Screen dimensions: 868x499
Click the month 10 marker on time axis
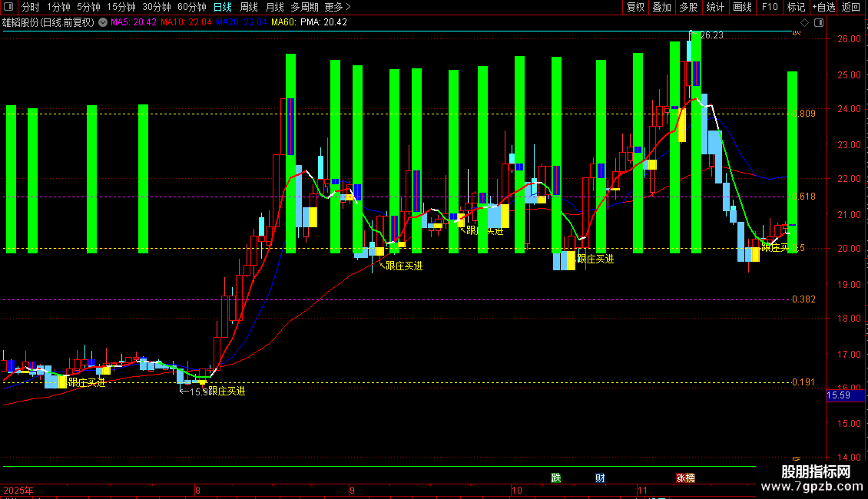click(516, 490)
